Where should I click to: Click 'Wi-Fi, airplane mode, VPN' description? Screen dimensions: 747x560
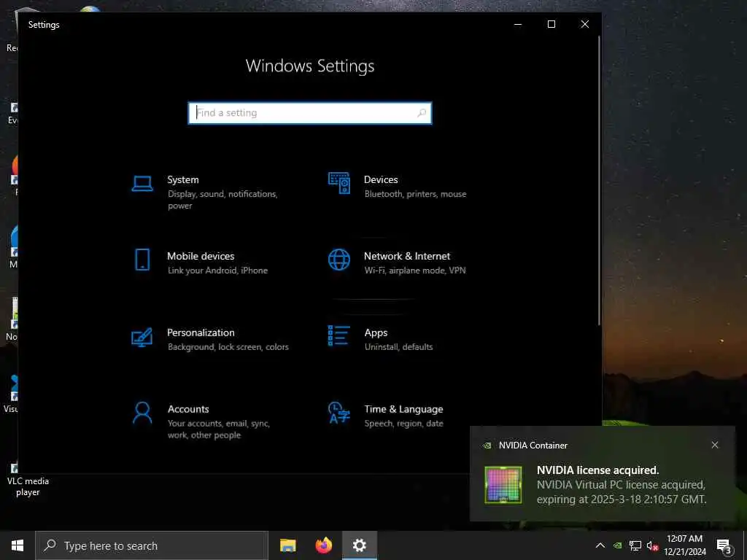click(x=415, y=271)
